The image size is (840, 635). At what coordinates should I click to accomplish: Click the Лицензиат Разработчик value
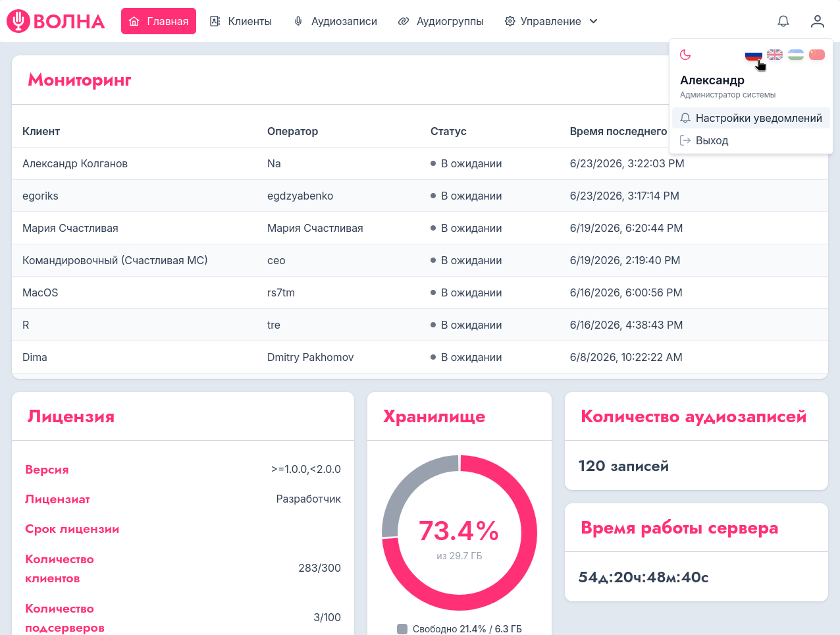click(308, 499)
